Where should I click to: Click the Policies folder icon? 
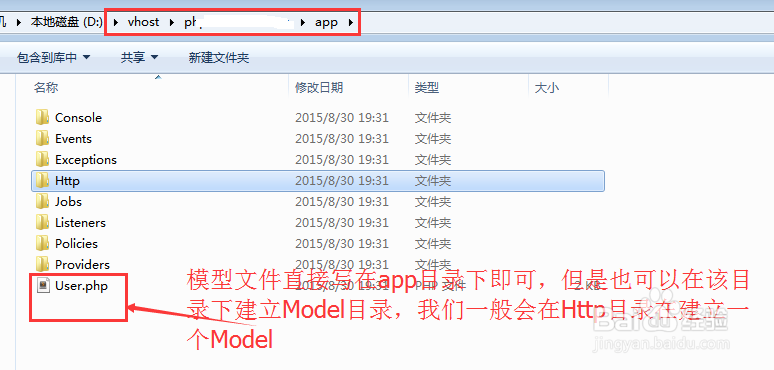pyautogui.click(x=42, y=244)
